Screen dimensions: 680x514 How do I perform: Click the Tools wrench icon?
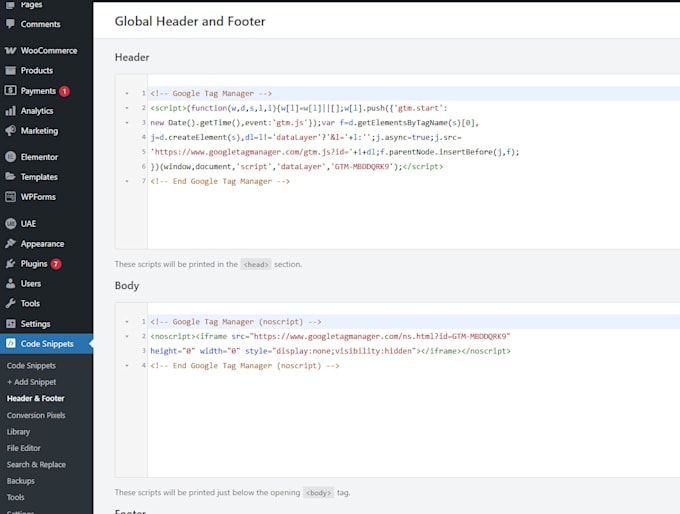coord(10,304)
